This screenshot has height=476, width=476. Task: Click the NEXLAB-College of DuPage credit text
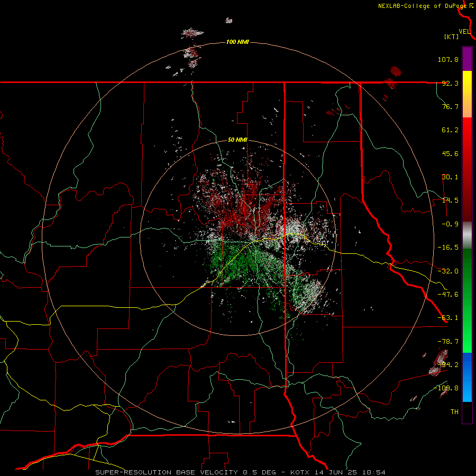(422, 6)
